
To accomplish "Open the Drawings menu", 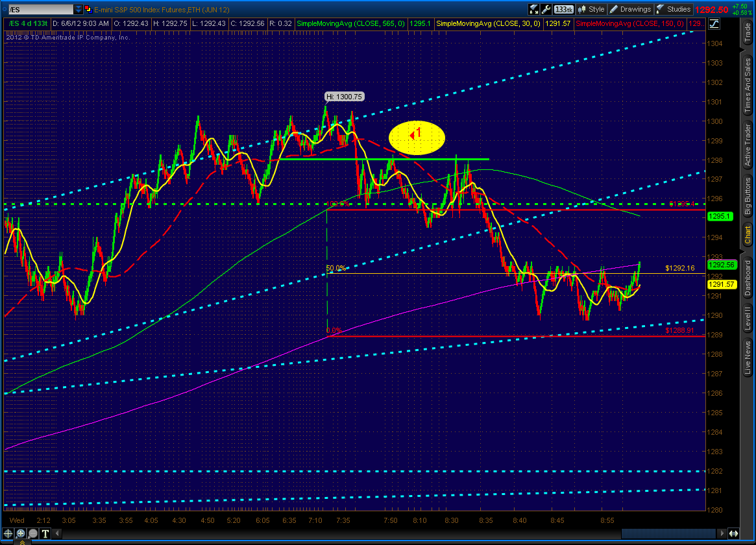I will [630, 9].
